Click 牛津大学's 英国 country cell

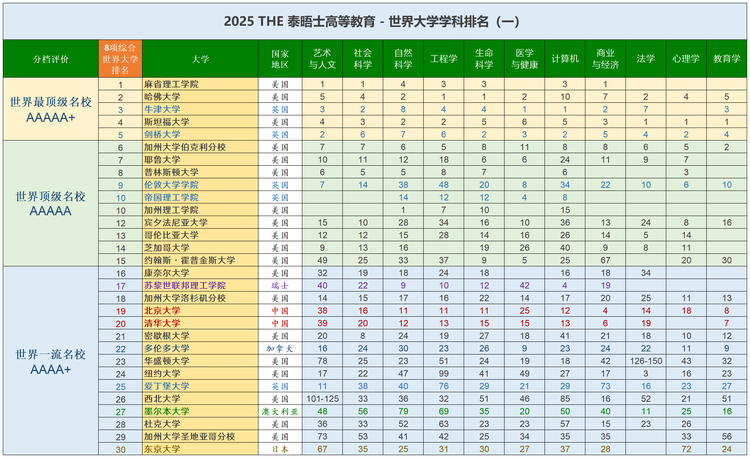click(x=280, y=109)
